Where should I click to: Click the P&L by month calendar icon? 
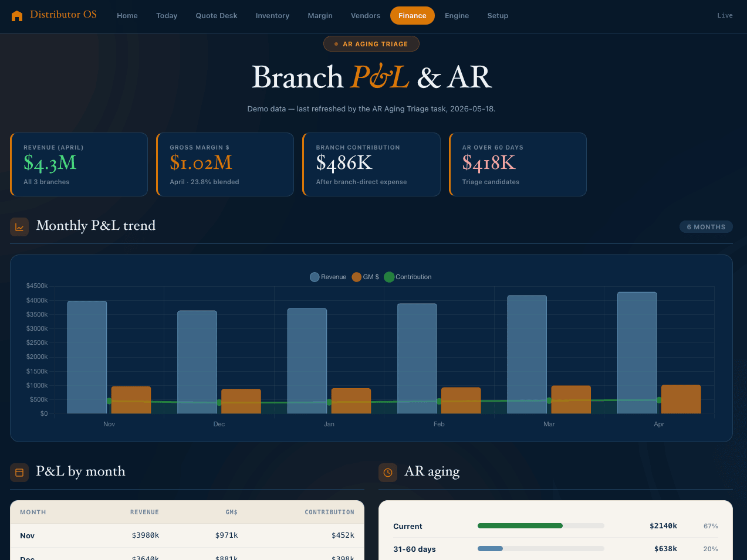point(19,473)
